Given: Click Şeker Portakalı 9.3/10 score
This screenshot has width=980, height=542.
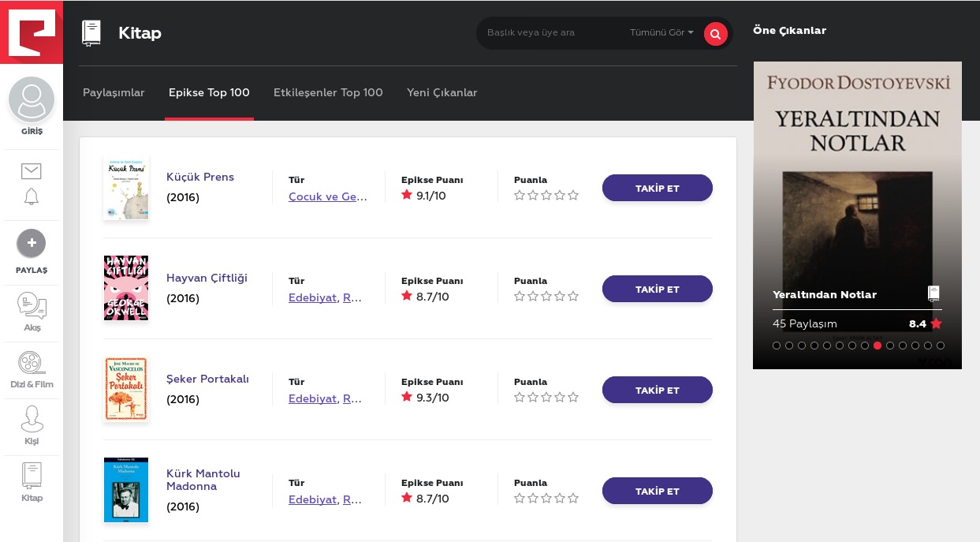Looking at the screenshot, I should coord(425,398).
